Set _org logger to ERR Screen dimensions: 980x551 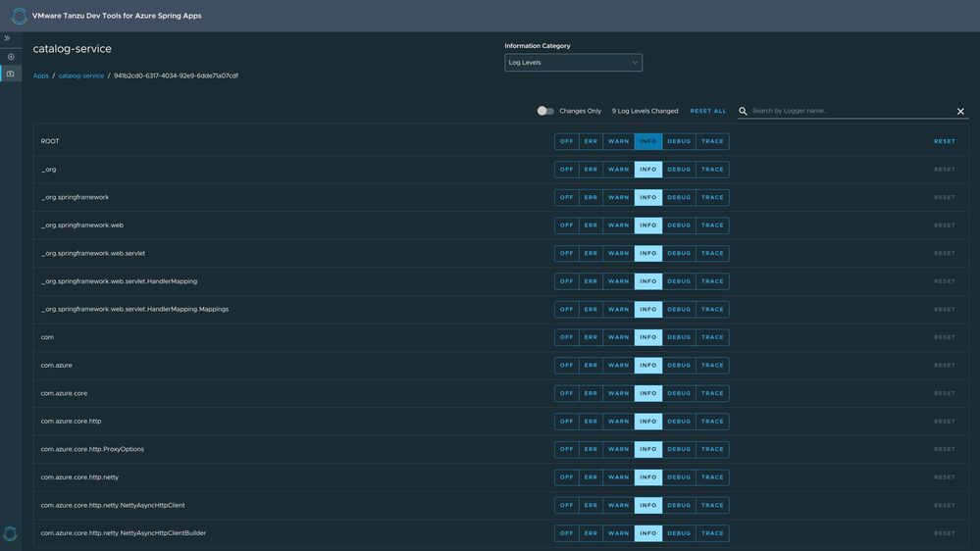[x=591, y=170]
